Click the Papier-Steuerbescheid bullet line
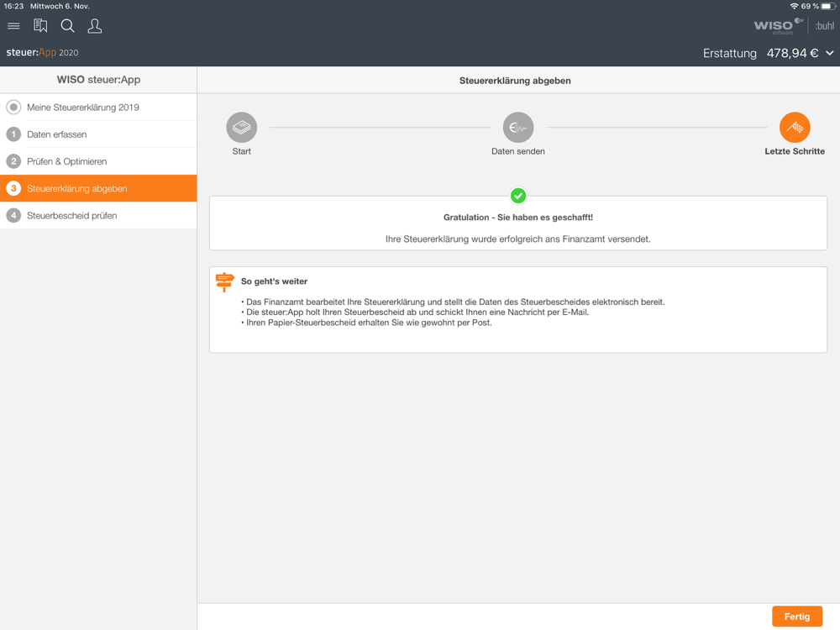Viewport: 840px width, 630px height. [x=367, y=323]
